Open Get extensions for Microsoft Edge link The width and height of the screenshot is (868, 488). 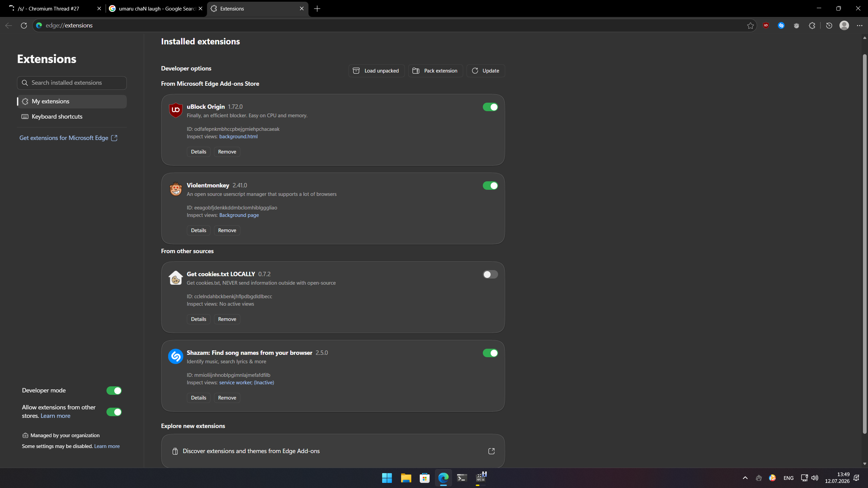tap(68, 138)
